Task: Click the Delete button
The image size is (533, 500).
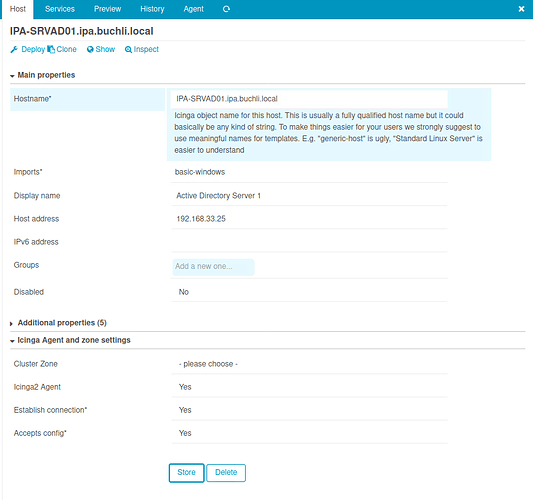Action: pyautogui.click(x=226, y=472)
